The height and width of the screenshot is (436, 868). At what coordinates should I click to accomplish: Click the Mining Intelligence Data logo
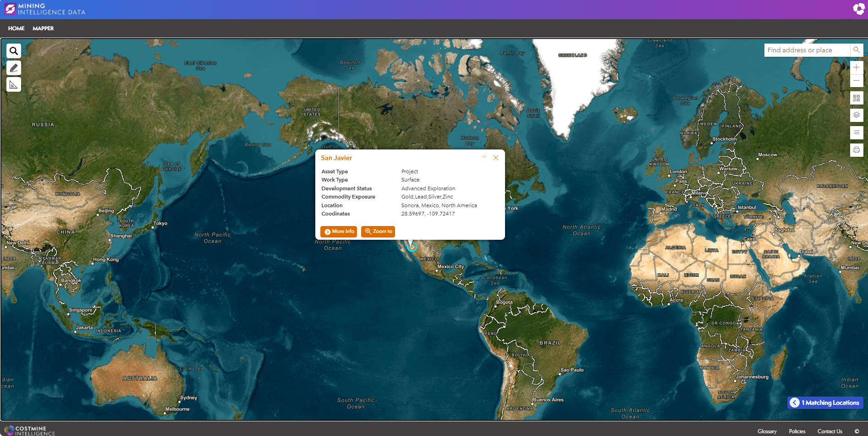45,9
